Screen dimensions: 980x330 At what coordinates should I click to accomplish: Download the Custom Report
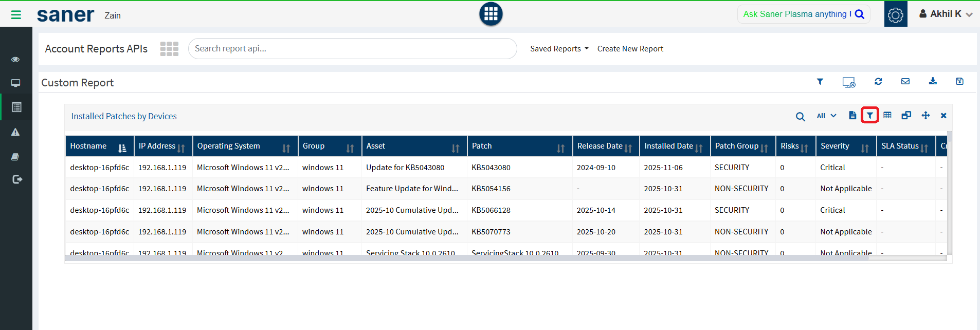coord(933,81)
